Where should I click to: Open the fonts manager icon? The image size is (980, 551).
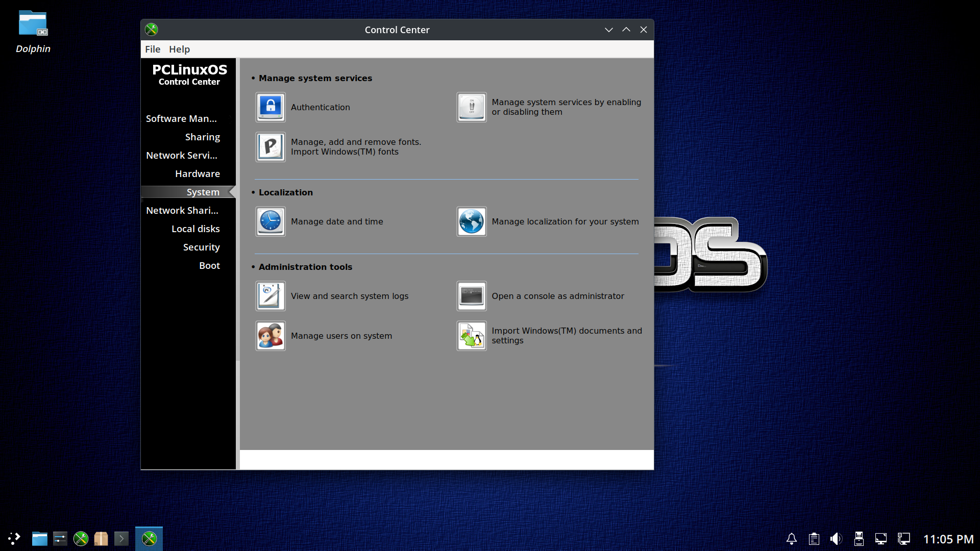point(271,147)
